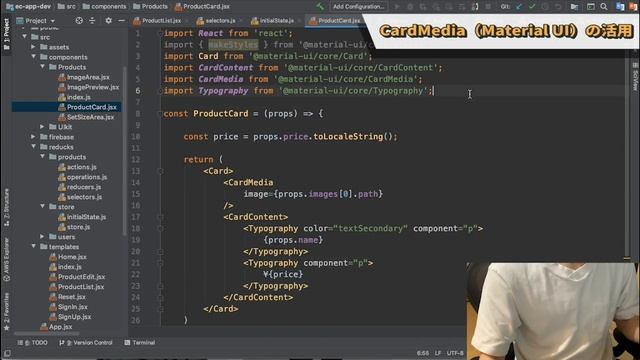Click the Git Update Project arrow icon

519,7
